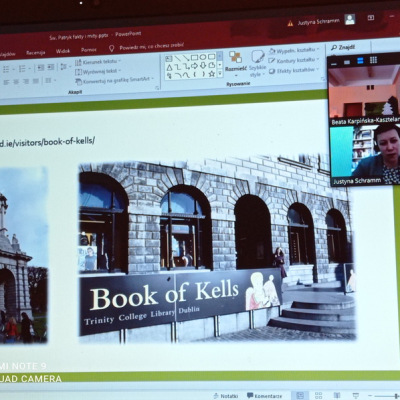The image size is (400, 400).
Task: Open Konwertuj na grafikę SmartArt dropdown
Action: point(115,80)
